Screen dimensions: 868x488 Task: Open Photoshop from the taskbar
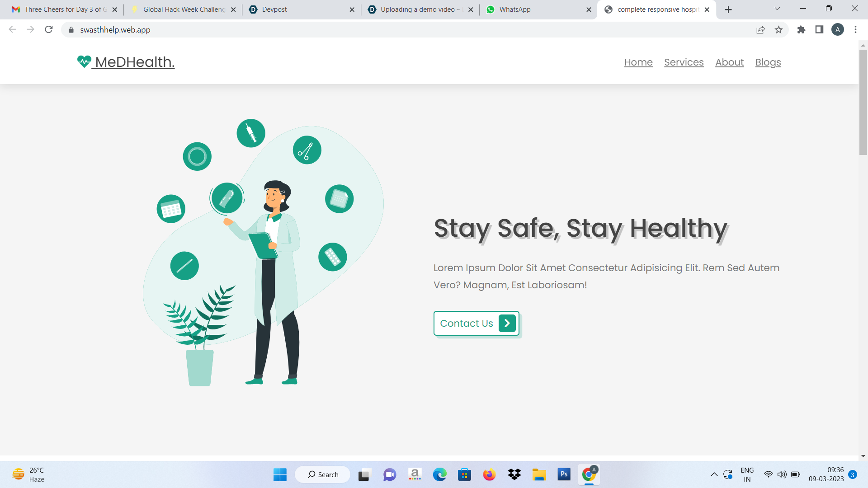[x=564, y=474]
